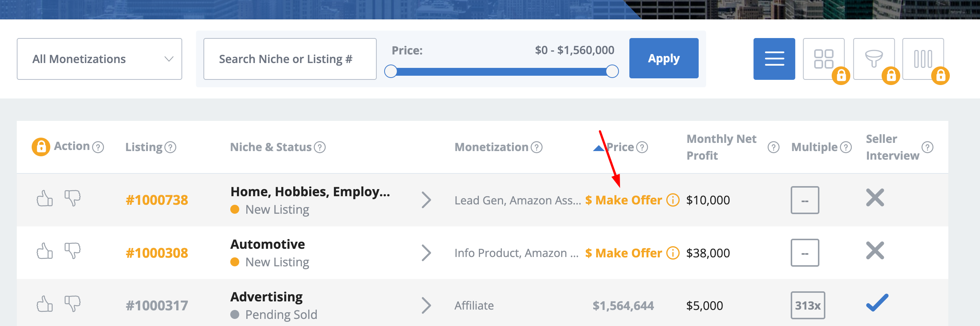
Task: Thumbs down listing #1000308
Action: pyautogui.click(x=72, y=251)
